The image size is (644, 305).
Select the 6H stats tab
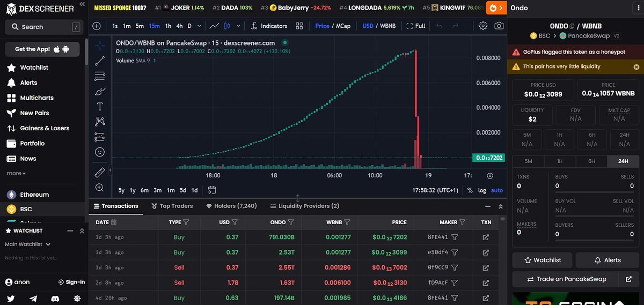(591, 161)
